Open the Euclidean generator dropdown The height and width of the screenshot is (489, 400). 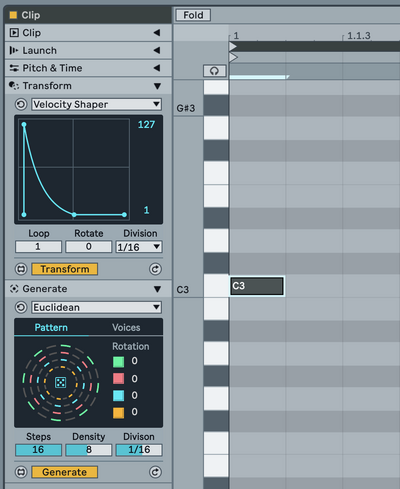tap(97, 307)
